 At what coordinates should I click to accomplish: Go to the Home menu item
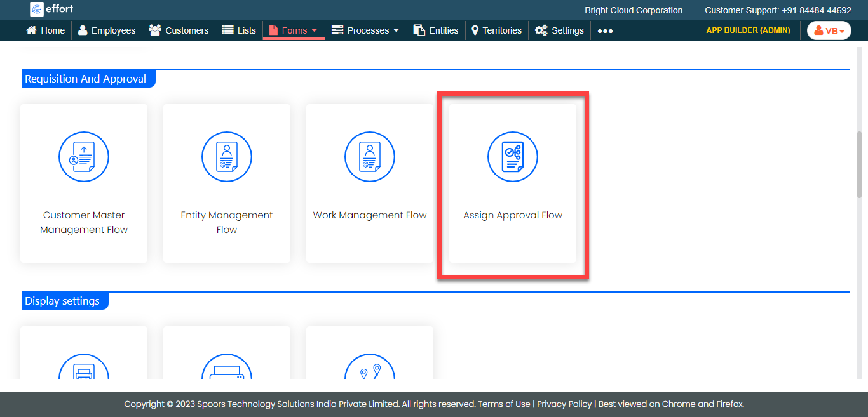(46, 30)
